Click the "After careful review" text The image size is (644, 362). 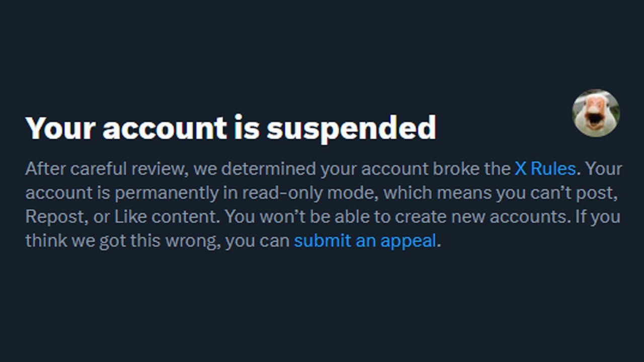tap(107, 168)
